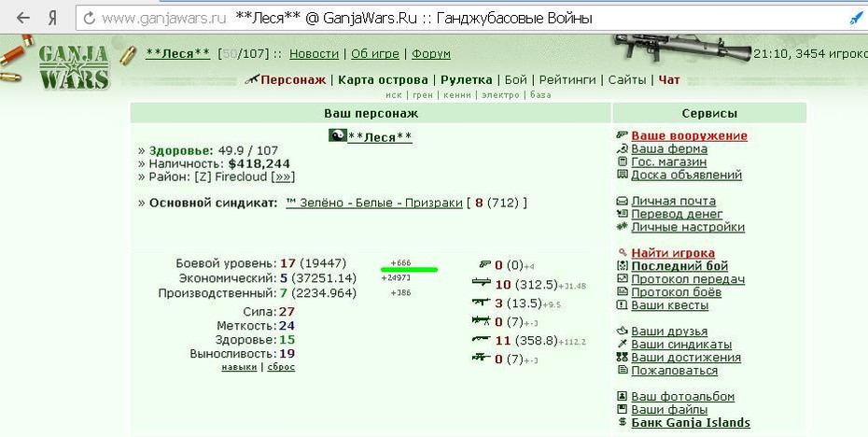Click the сброс link under stats
This screenshot has width=868, height=437.
281,367
